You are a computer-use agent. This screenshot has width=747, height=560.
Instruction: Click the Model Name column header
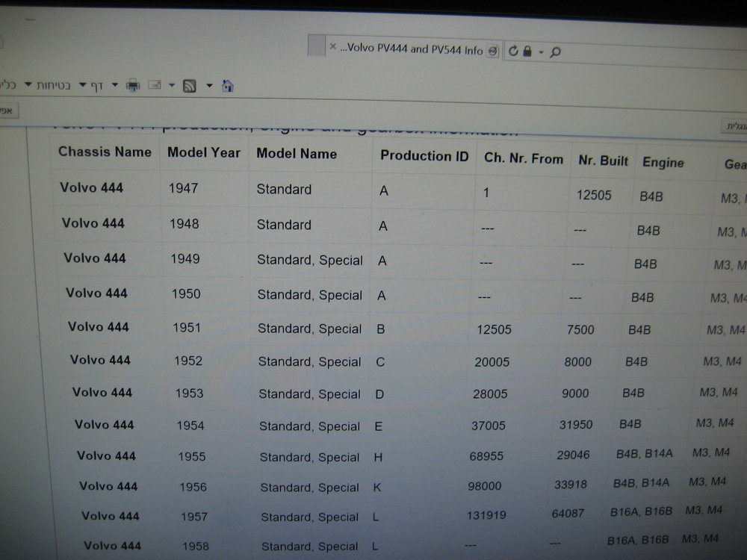pos(297,153)
